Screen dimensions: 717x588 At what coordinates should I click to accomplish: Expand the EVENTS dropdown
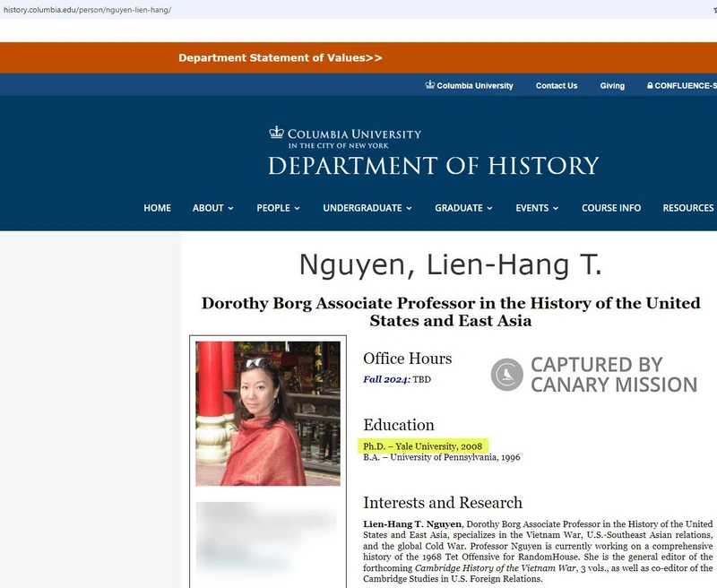(532, 207)
